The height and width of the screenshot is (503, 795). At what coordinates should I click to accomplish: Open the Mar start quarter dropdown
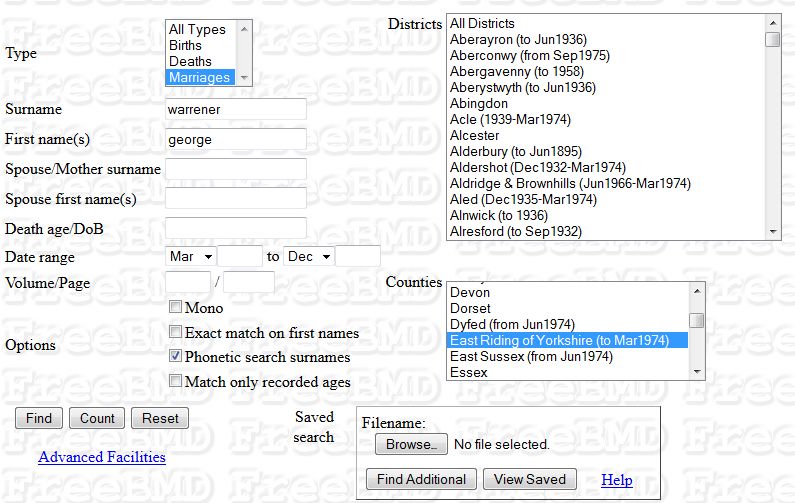coord(191,257)
